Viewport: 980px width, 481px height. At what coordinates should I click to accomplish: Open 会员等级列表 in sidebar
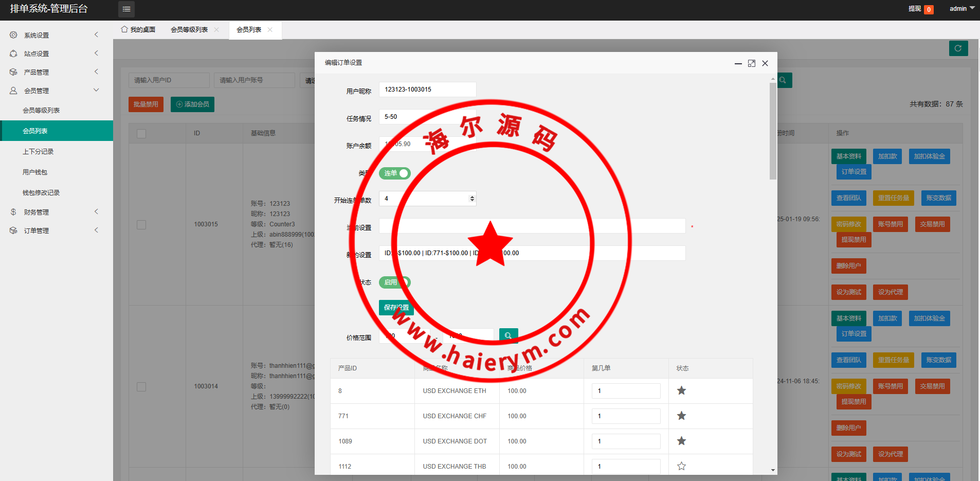(x=41, y=110)
